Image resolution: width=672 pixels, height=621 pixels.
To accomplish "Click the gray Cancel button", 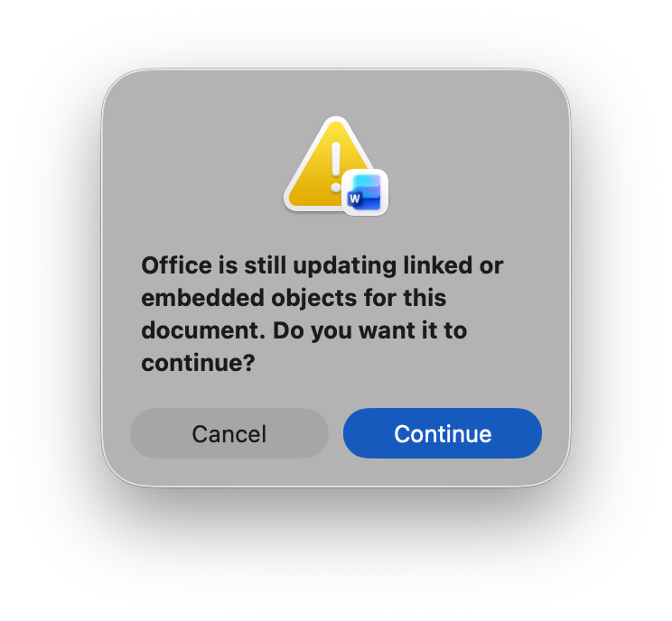I will pyautogui.click(x=229, y=433).
